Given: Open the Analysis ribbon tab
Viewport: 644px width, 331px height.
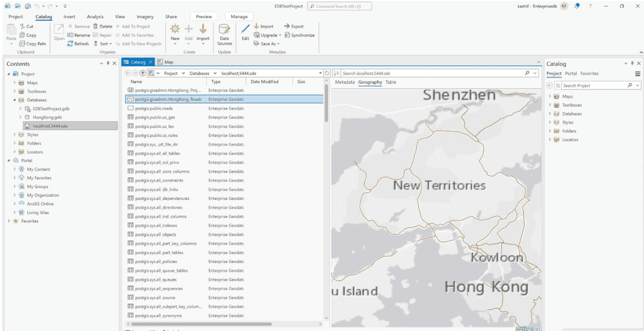Looking at the screenshot, I should coord(95,17).
